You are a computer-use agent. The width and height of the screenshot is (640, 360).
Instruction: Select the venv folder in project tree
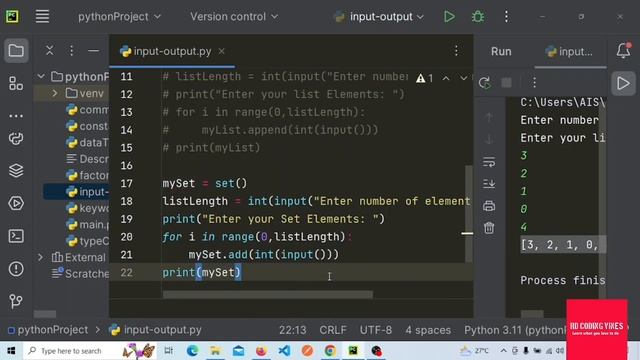(85, 93)
